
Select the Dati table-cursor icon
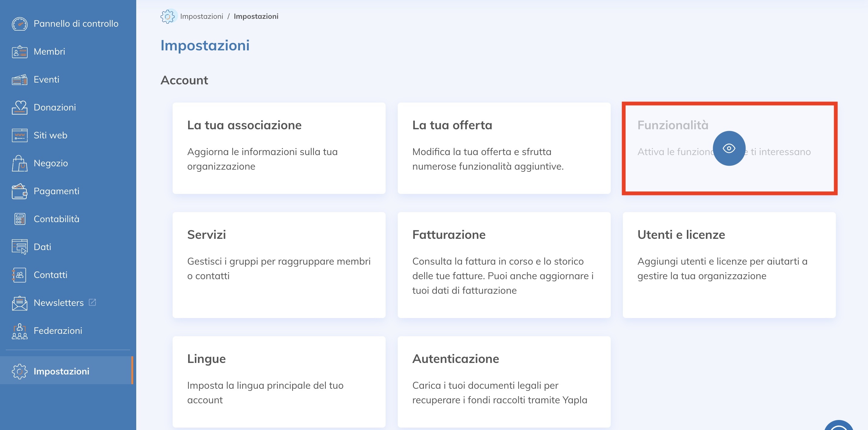pos(19,247)
